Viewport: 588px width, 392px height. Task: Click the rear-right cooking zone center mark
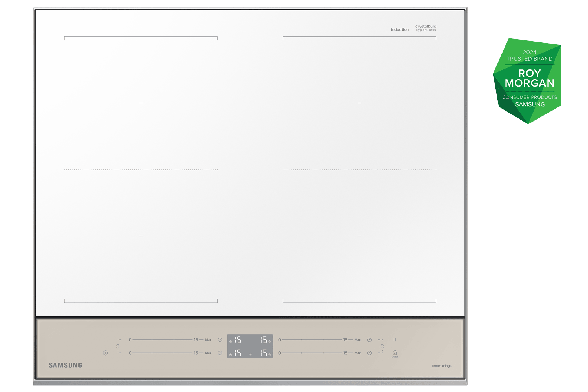(x=359, y=103)
